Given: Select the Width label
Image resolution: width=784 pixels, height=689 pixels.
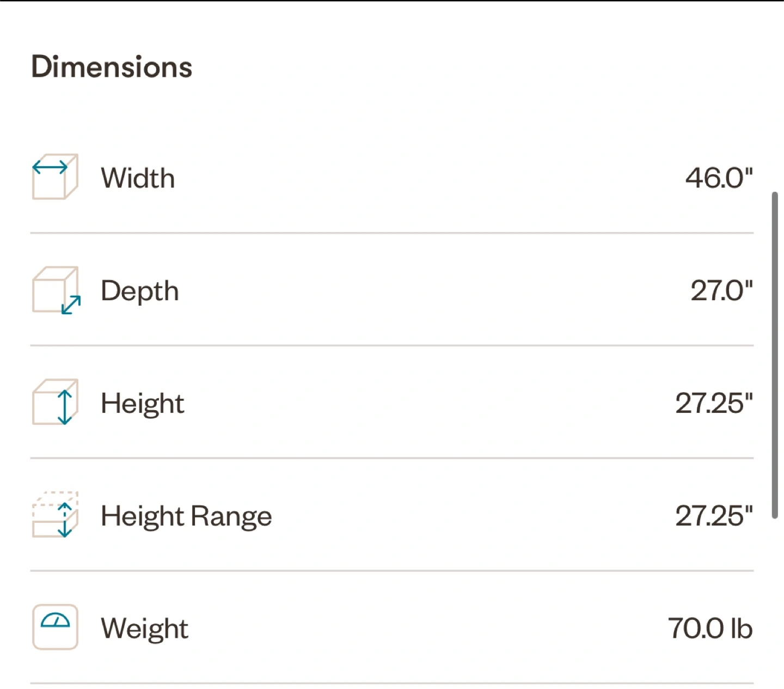Looking at the screenshot, I should (x=138, y=178).
